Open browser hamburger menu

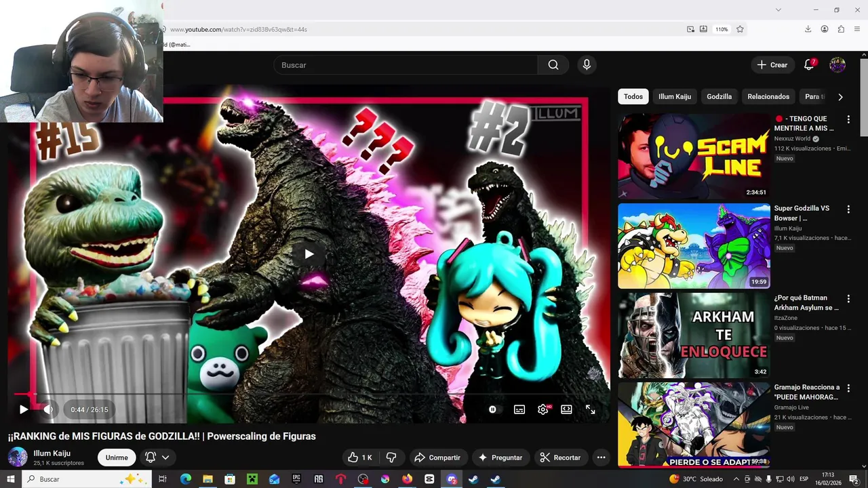(x=857, y=29)
